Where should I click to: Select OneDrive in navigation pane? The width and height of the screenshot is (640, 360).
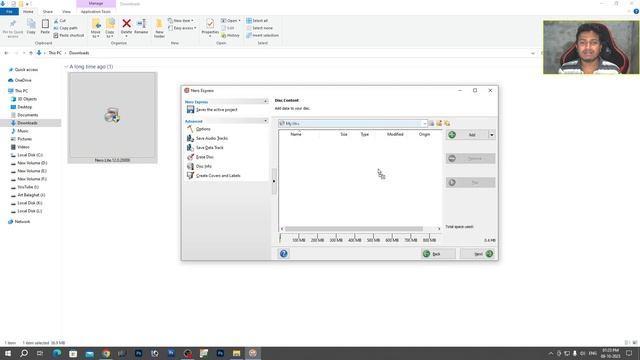[x=23, y=80]
